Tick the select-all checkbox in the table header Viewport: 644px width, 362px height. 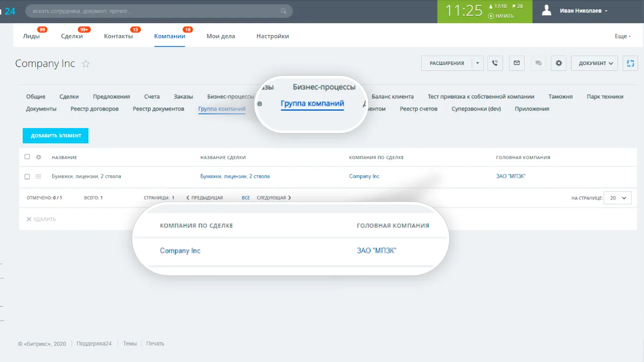pyautogui.click(x=27, y=157)
